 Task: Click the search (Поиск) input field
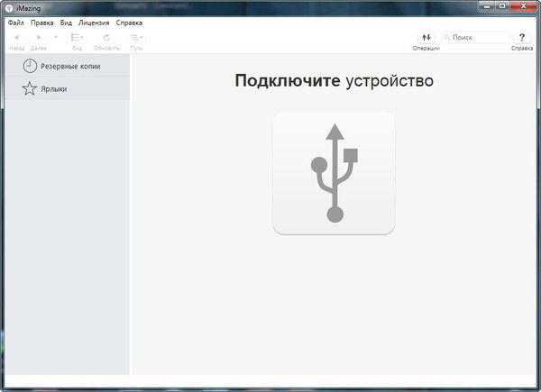coord(479,38)
